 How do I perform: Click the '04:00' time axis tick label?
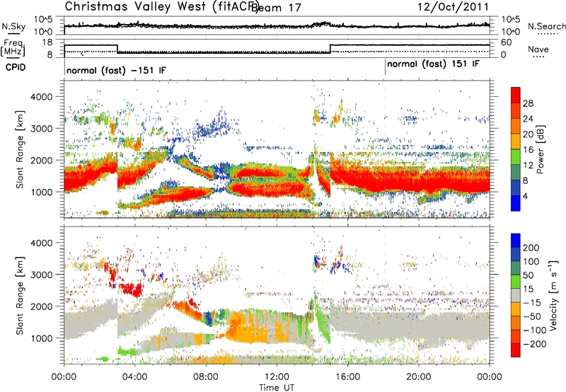[134, 377]
